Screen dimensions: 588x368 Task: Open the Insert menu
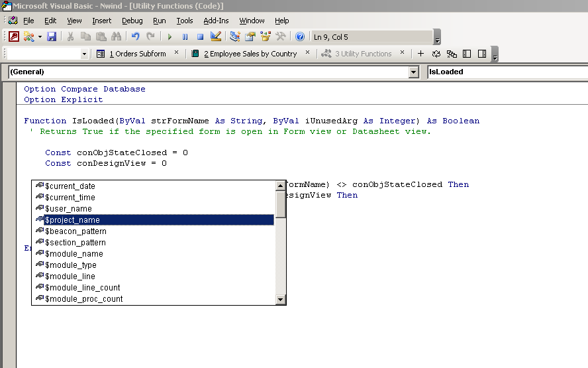click(x=101, y=21)
